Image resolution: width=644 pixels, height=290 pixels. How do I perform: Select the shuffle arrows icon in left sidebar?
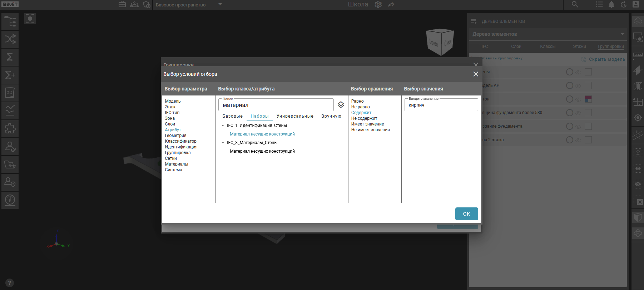(10, 39)
